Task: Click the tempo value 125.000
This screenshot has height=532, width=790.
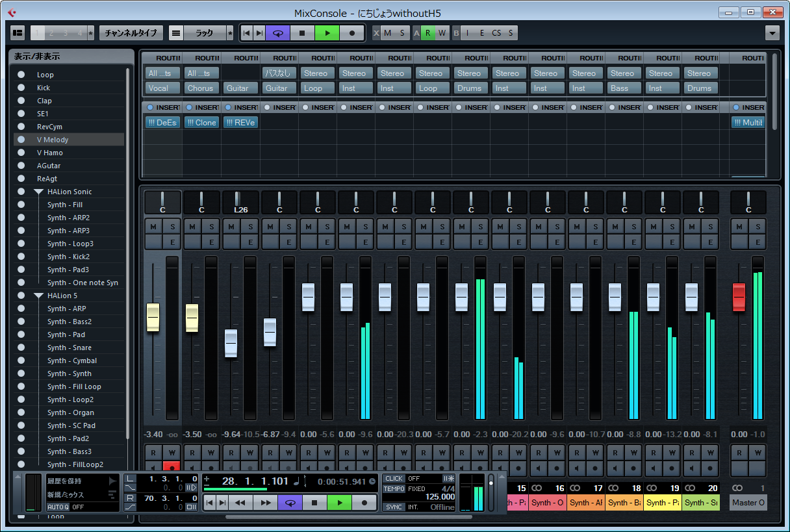Action: pos(440,497)
